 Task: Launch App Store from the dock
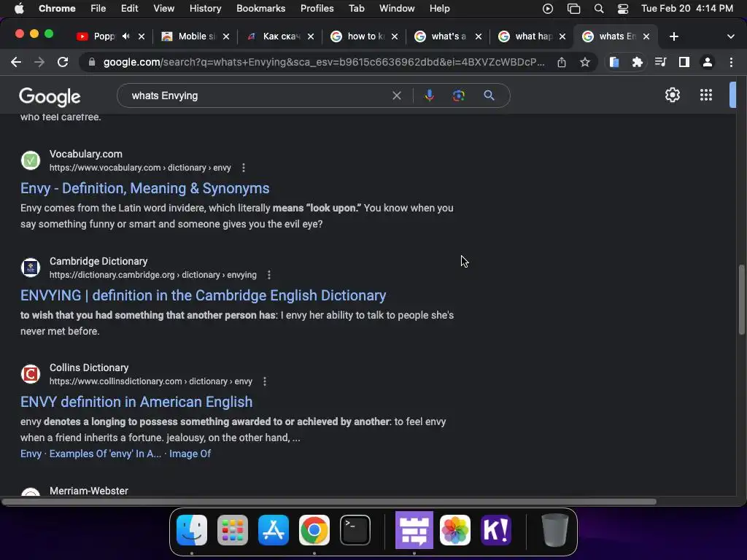274,530
